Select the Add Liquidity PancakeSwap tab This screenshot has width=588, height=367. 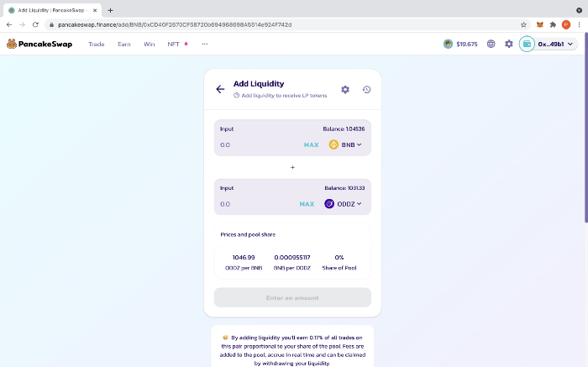52,10
